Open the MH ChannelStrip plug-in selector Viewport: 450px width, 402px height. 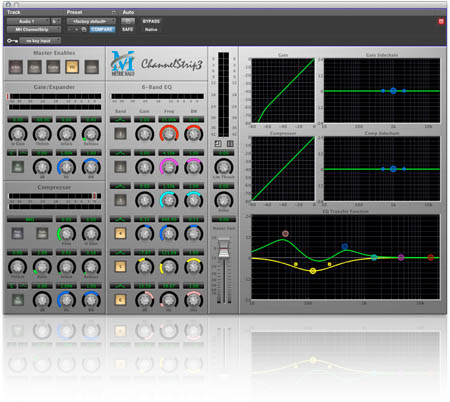coord(34,30)
